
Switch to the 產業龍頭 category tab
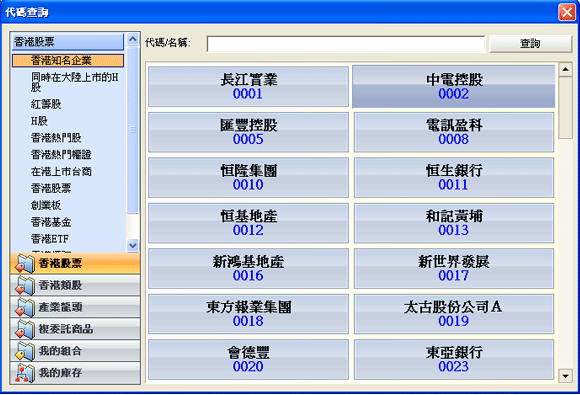point(75,307)
